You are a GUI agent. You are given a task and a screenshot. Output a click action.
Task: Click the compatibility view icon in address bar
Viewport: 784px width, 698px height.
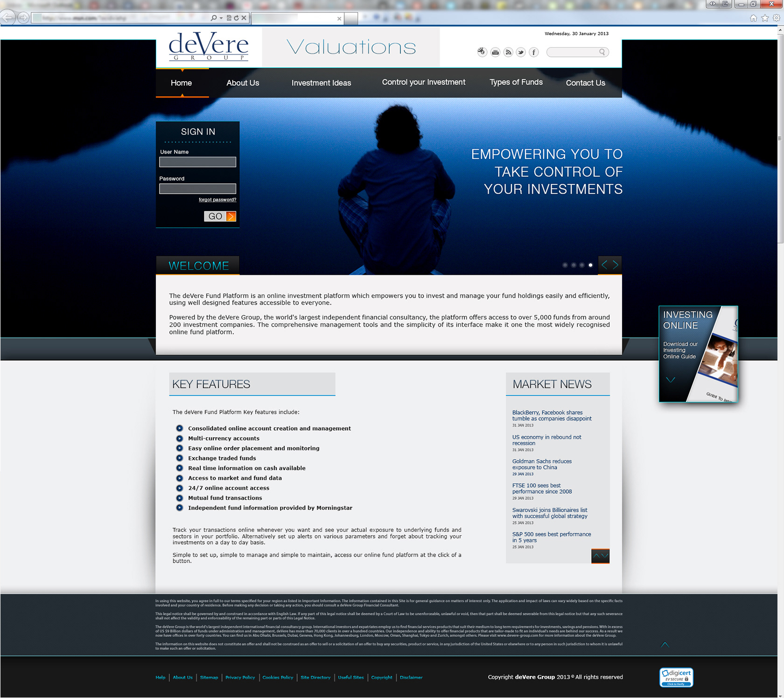229,18
